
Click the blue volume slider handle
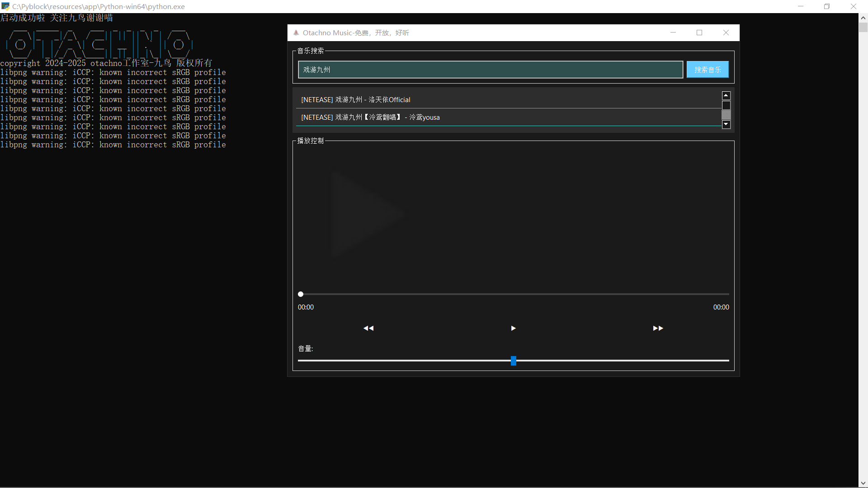(514, 361)
